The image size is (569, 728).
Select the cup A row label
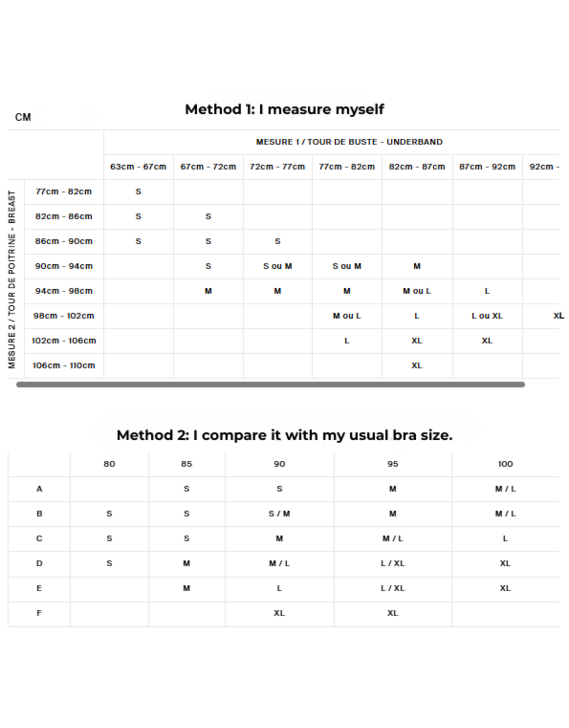click(39, 489)
